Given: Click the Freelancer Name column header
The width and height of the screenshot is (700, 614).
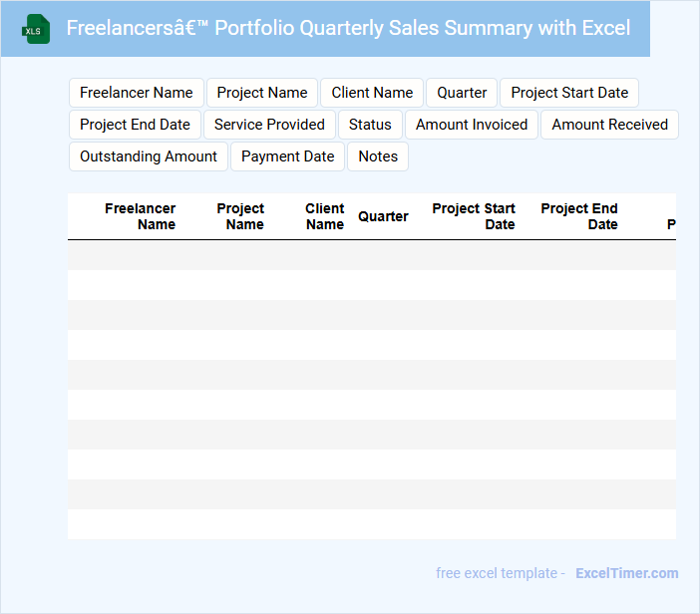Looking at the screenshot, I should click(x=141, y=216).
